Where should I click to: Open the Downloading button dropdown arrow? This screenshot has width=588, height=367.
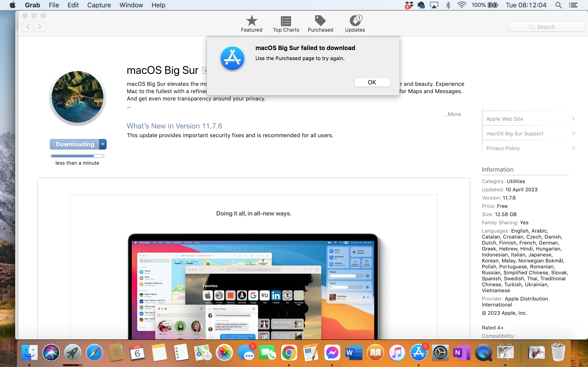coord(103,144)
